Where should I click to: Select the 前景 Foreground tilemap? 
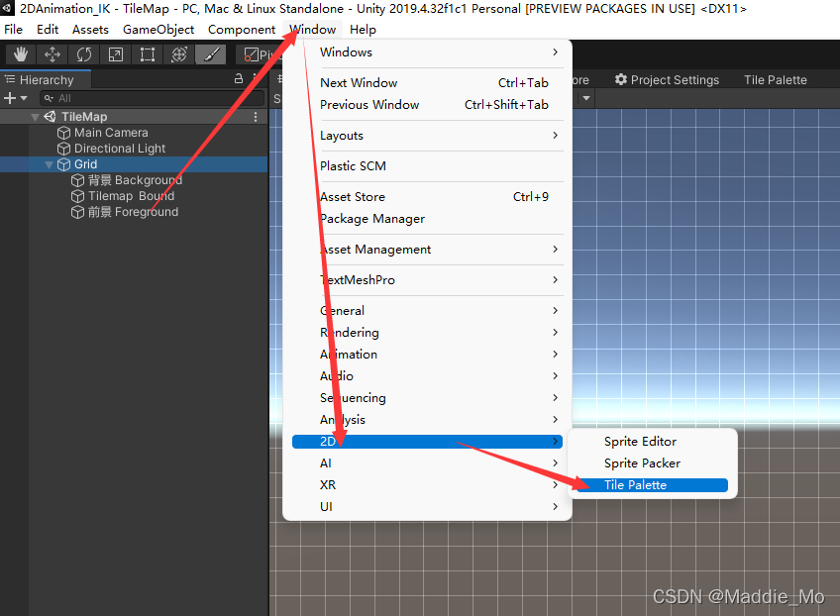133,212
